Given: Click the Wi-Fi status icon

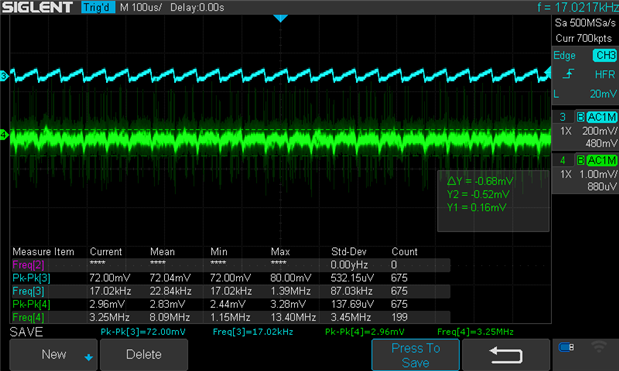Looking at the screenshot, I should 598,347.
